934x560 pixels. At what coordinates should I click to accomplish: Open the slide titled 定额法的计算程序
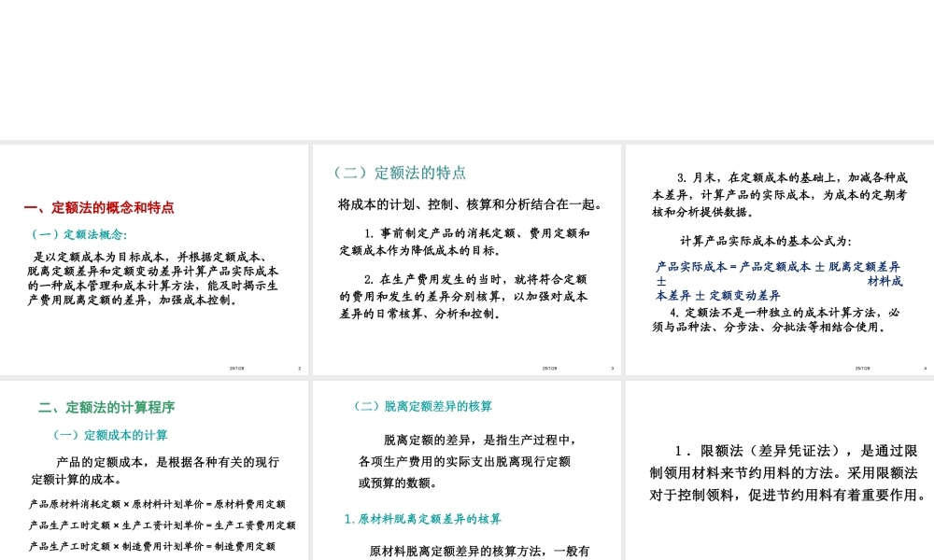(154, 467)
